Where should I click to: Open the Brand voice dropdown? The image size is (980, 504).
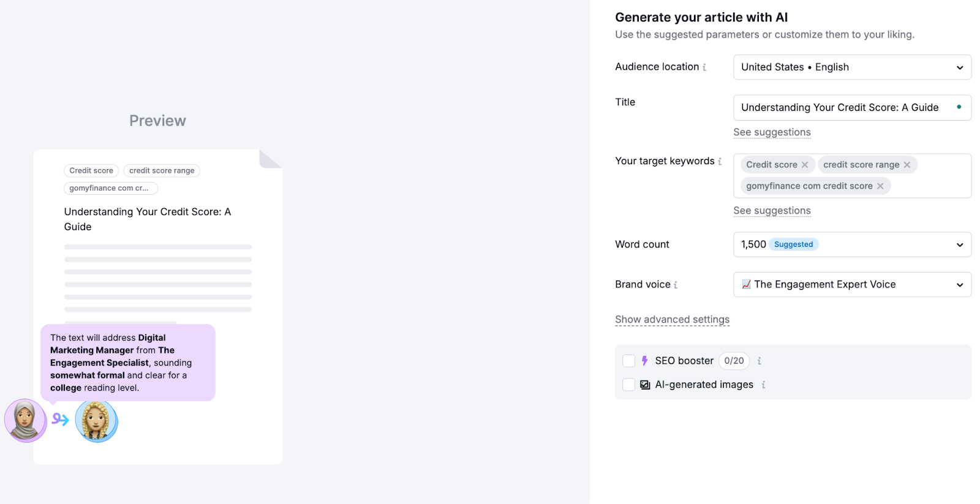(x=852, y=285)
